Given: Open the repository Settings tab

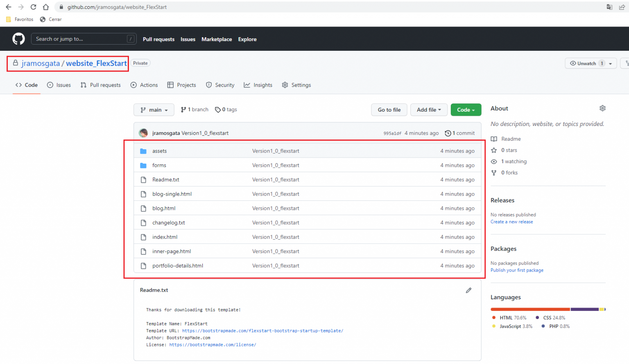Looking at the screenshot, I should click(x=296, y=85).
